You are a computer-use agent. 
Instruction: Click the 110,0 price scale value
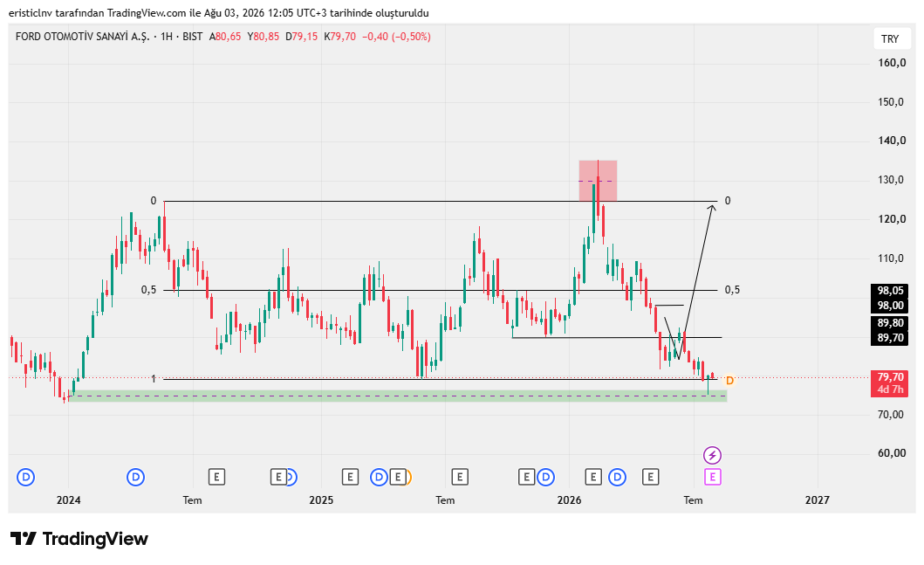(891, 258)
